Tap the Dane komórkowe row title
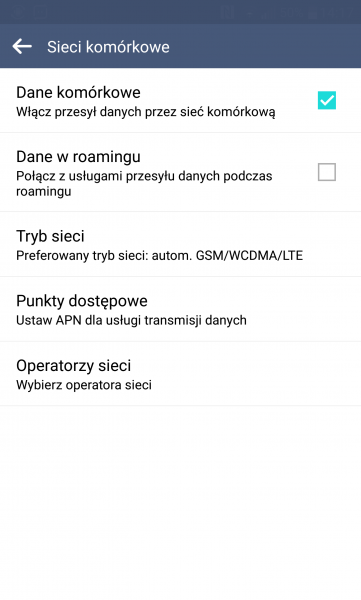This screenshot has width=361, height=600. tap(78, 92)
